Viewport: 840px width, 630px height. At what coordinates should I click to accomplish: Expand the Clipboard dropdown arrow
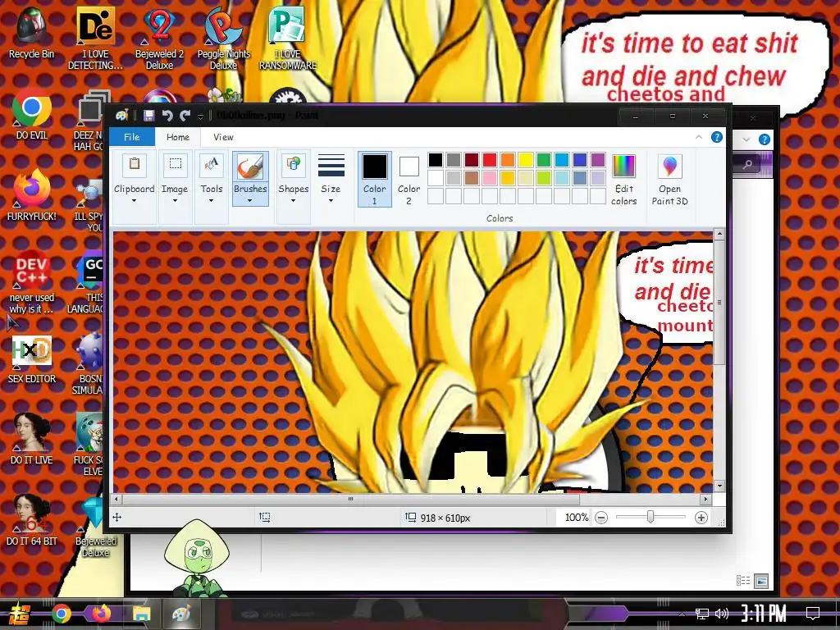click(134, 201)
